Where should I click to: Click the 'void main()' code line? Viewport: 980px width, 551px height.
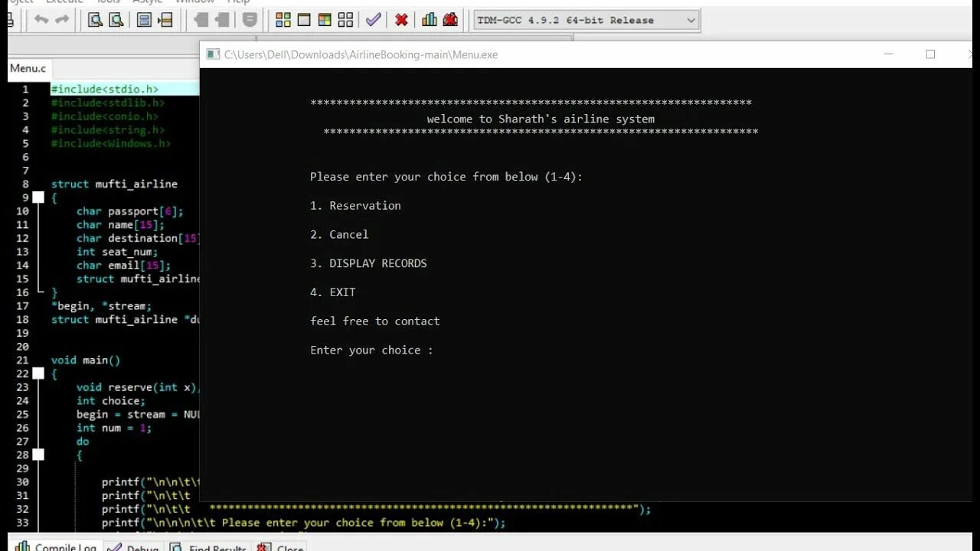click(86, 360)
